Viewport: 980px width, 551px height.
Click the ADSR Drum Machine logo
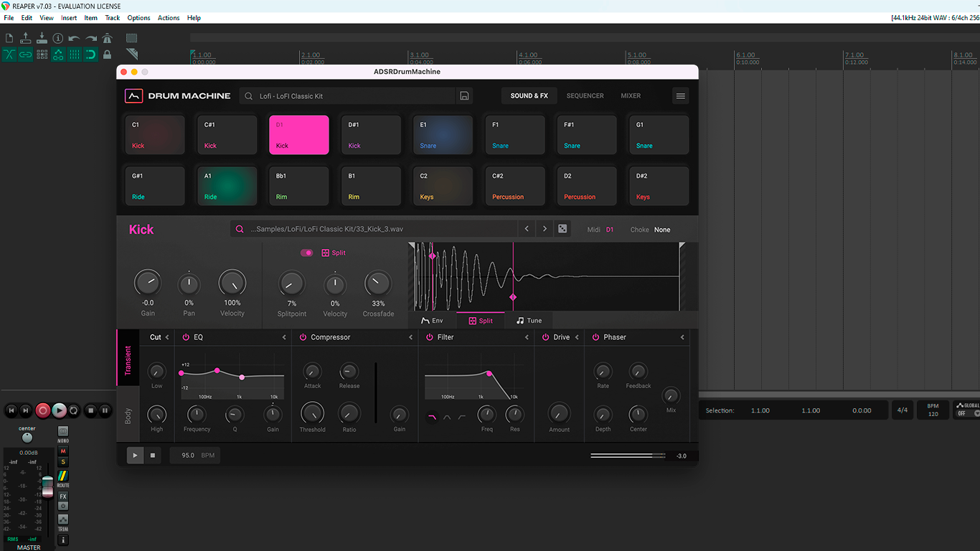133,96
